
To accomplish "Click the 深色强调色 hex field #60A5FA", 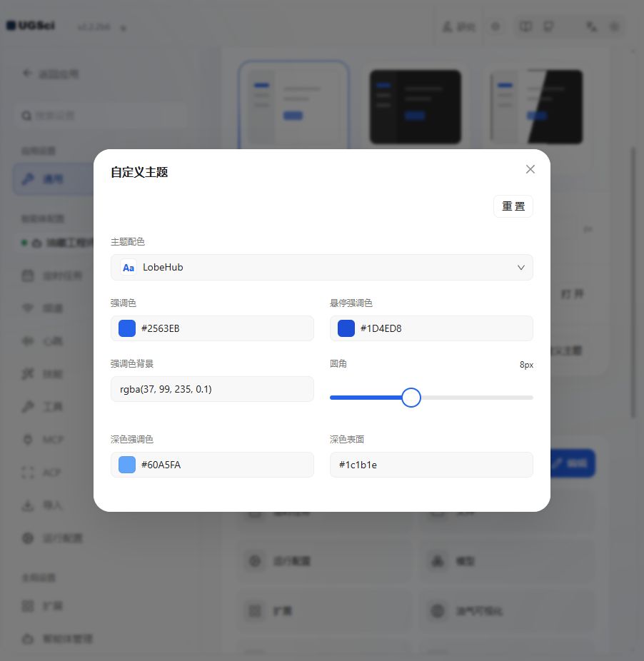I will point(212,465).
